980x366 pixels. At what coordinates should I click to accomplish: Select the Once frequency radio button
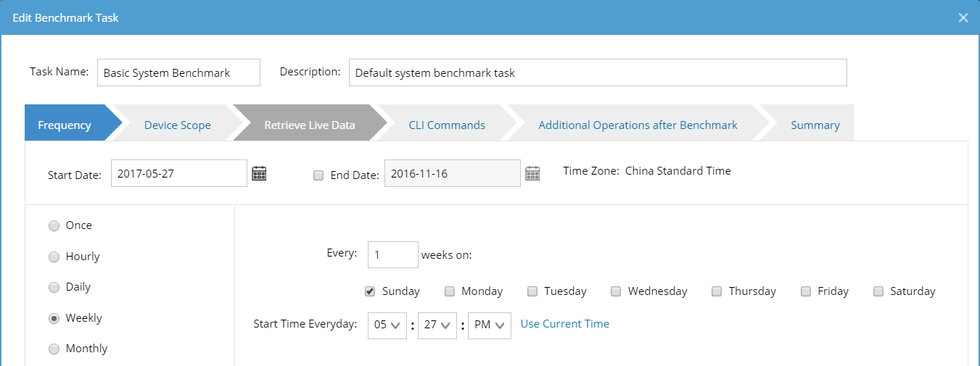pos(54,225)
